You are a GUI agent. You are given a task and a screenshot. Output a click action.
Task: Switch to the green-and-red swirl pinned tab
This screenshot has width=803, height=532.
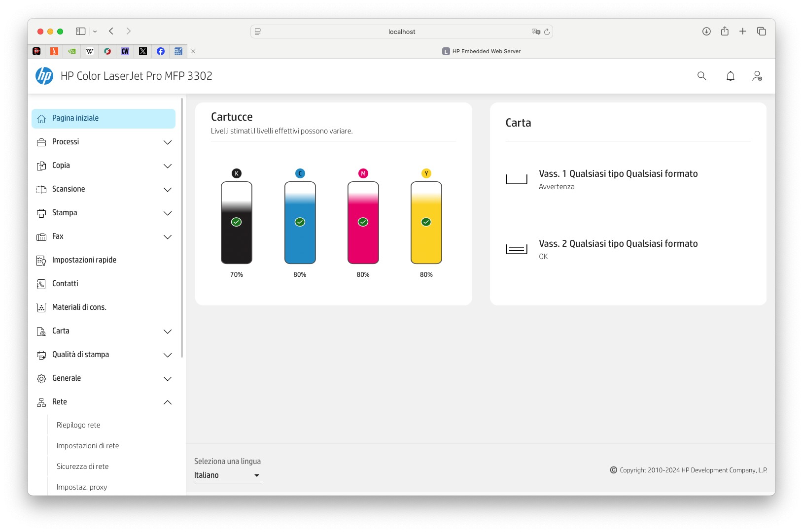(x=107, y=51)
